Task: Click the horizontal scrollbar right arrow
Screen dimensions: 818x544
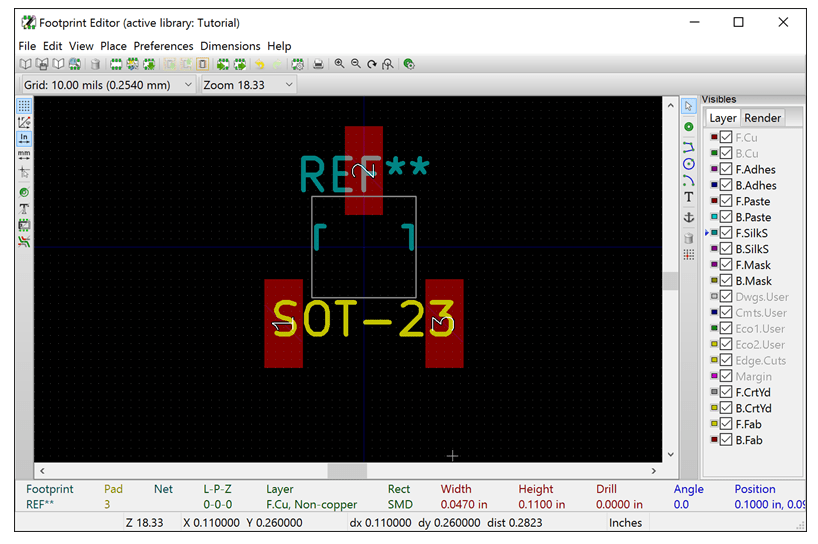Action: pyautogui.click(x=654, y=470)
